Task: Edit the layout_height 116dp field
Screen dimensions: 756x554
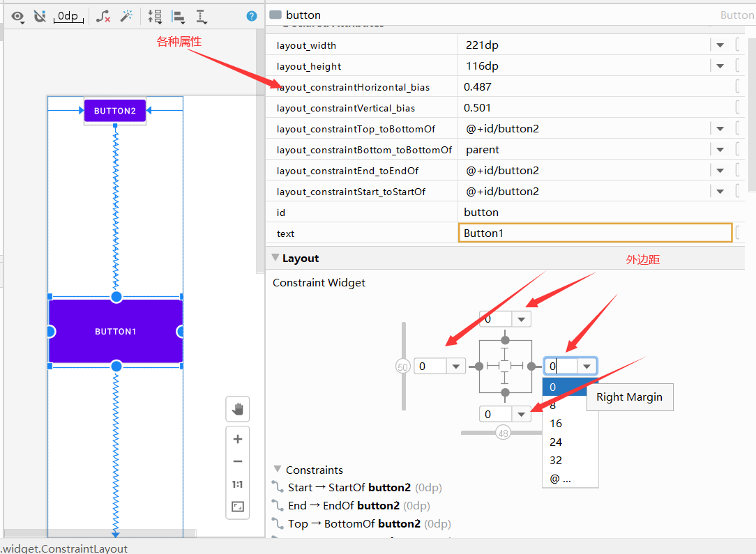Action: (584, 66)
